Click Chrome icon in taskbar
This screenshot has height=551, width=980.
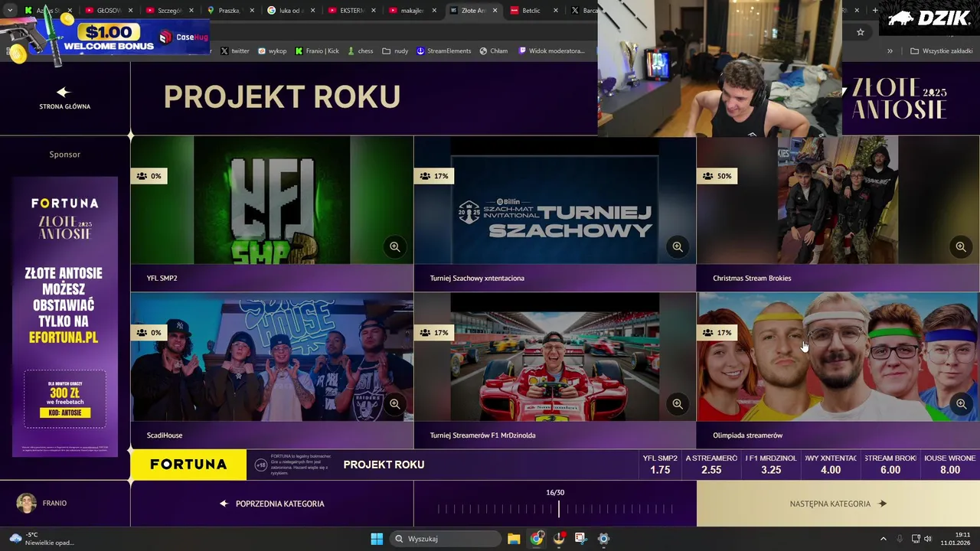tap(537, 539)
